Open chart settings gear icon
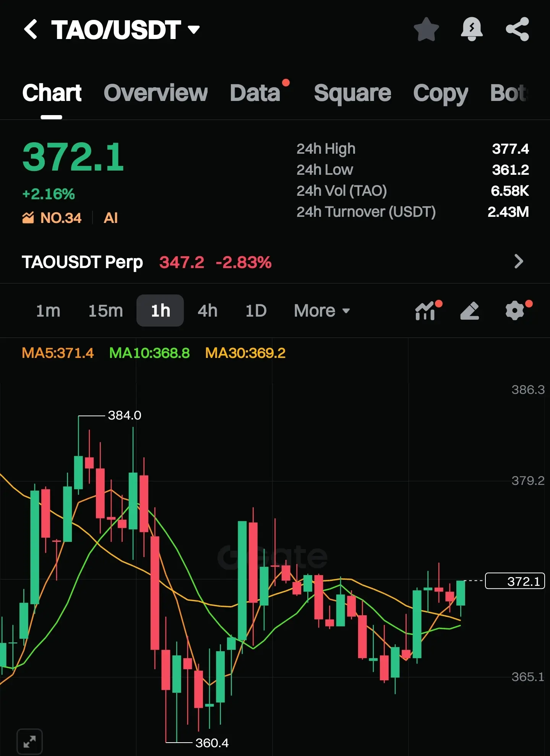 coord(516,310)
